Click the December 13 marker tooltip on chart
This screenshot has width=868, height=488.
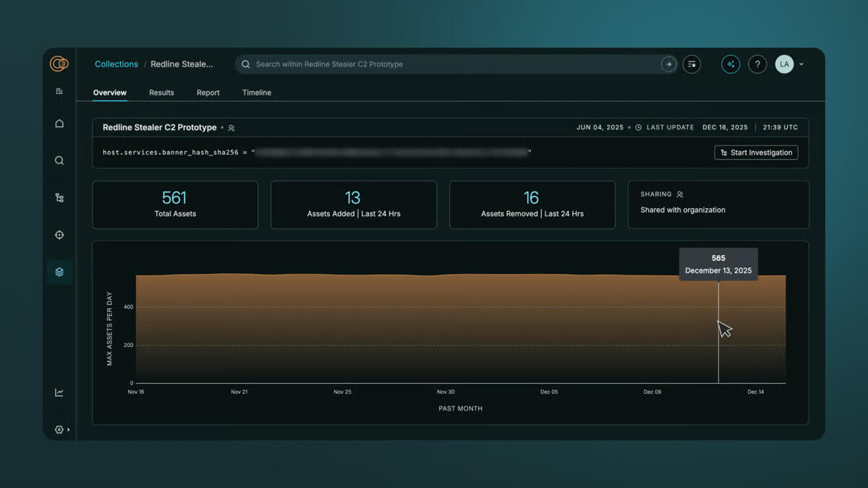tap(718, 264)
